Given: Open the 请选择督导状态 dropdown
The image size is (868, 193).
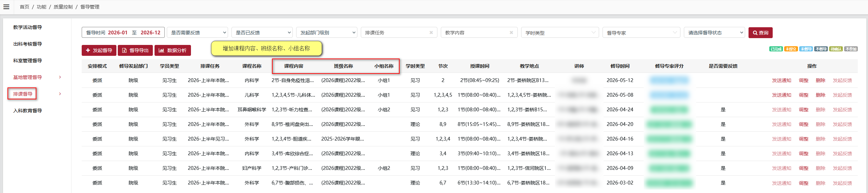Looking at the screenshot, I should [714, 33].
